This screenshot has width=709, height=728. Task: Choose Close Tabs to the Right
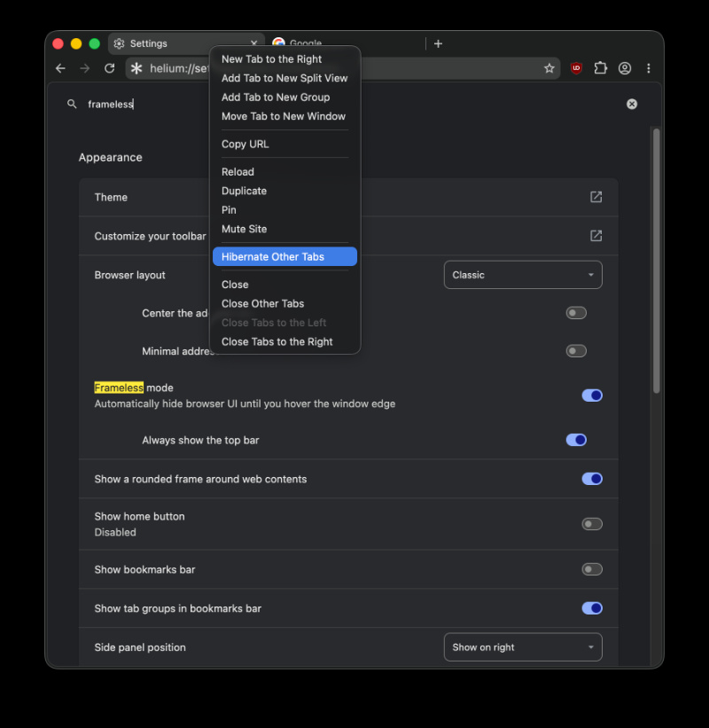[284, 341]
